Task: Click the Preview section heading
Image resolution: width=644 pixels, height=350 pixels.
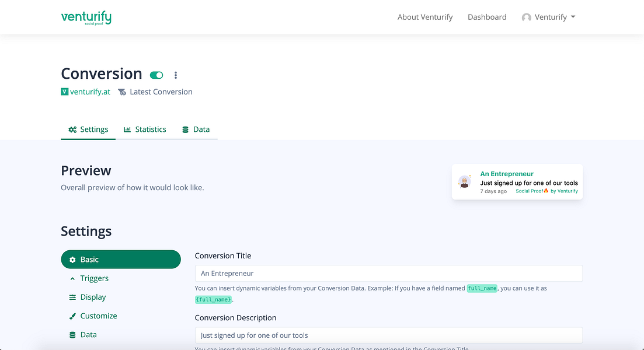Action: (86, 170)
